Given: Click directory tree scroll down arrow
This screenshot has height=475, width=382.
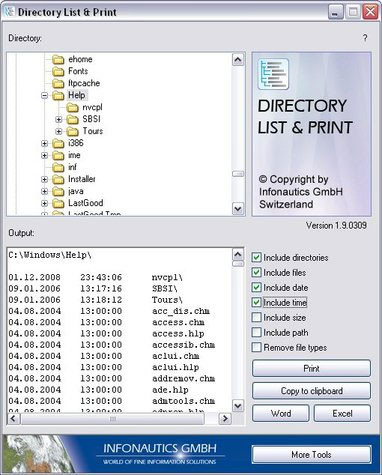Looking at the screenshot, I should click(x=238, y=209).
